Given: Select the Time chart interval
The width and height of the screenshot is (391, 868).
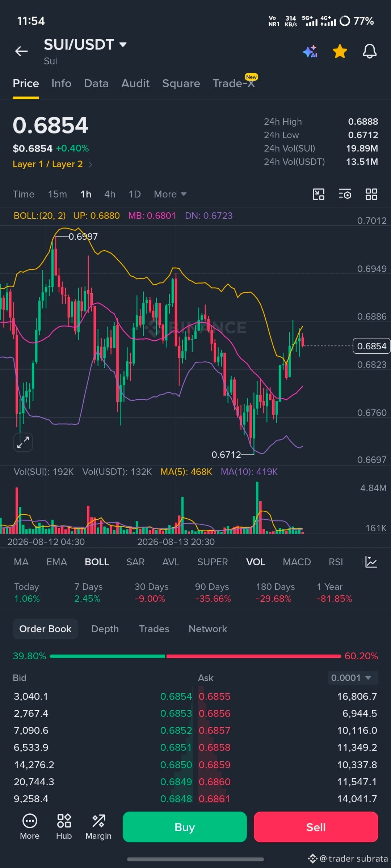Looking at the screenshot, I should click(24, 194).
